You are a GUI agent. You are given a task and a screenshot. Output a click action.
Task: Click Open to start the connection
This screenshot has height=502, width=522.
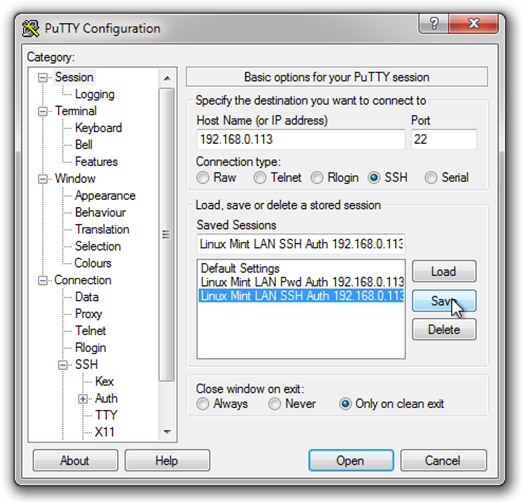[x=351, y=461]
